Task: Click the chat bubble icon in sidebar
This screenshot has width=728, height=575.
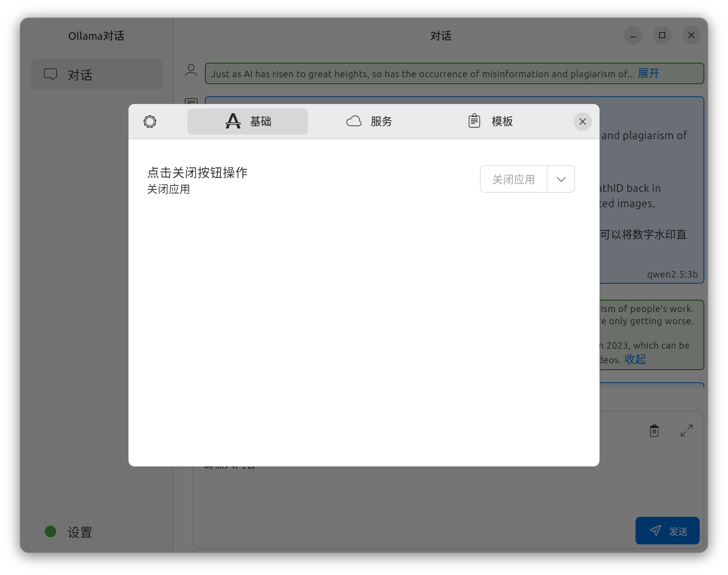Action: [x=50, y=74]
